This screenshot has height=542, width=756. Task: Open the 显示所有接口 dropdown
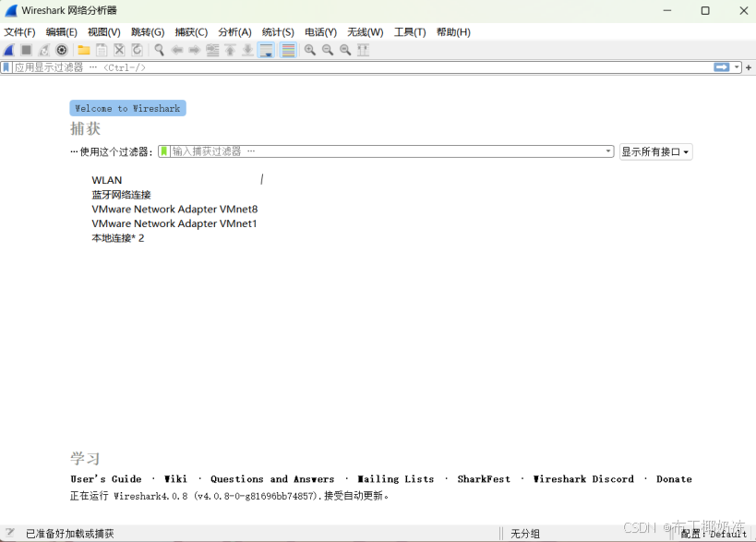click(655, 152)
